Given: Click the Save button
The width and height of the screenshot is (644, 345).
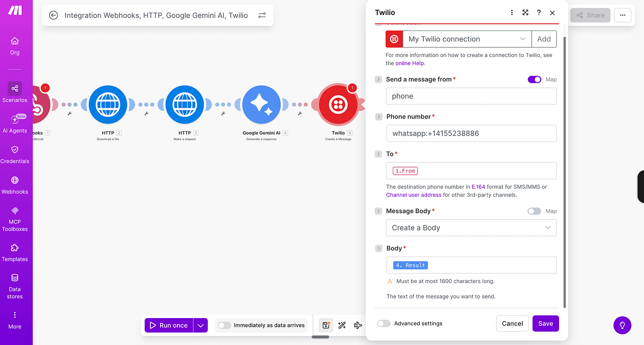Looking at the screenshot, I should (x=545, y=324).
